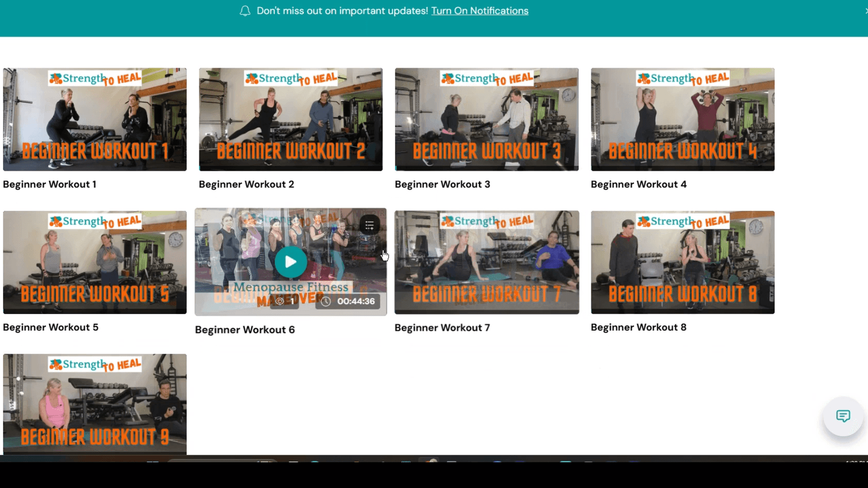Viewport: 868px width, 488px height.
Task: Click the "Beginner Workout 3" title text
Action: click(443, 184)
